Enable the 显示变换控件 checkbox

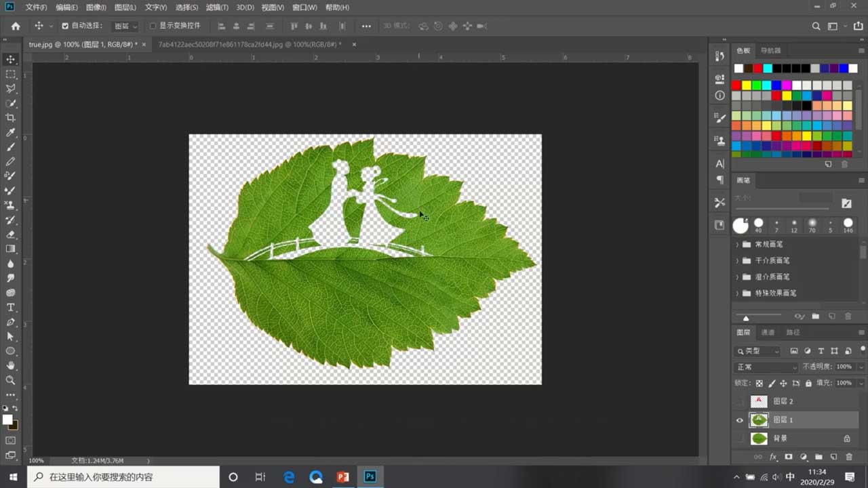coord(153,26)
